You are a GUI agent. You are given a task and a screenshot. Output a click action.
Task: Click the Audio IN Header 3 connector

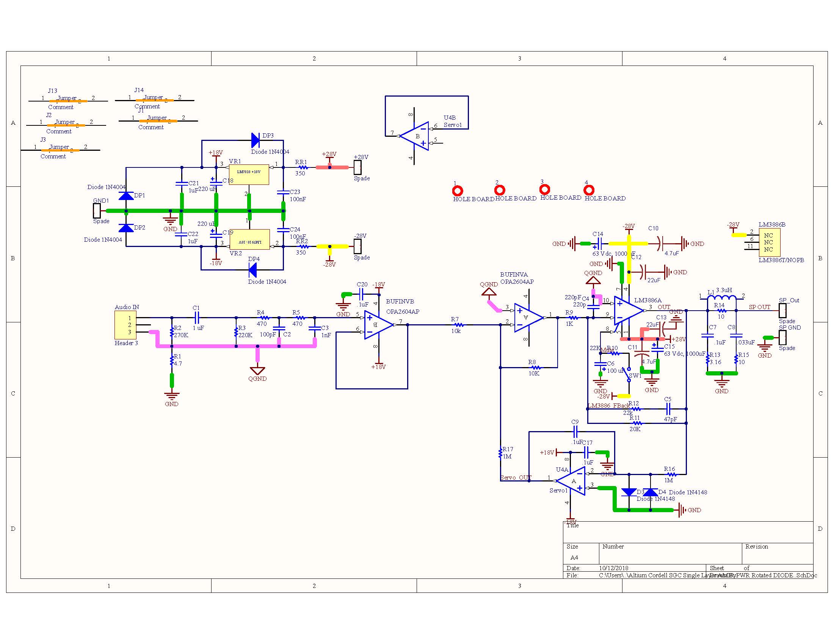(x=125, y=325)
